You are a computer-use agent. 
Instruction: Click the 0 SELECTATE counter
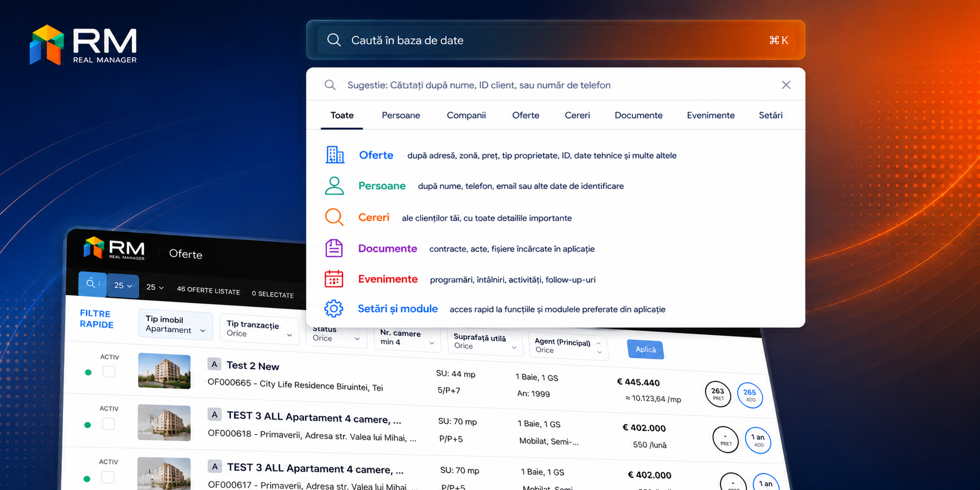tap(272, 294)
